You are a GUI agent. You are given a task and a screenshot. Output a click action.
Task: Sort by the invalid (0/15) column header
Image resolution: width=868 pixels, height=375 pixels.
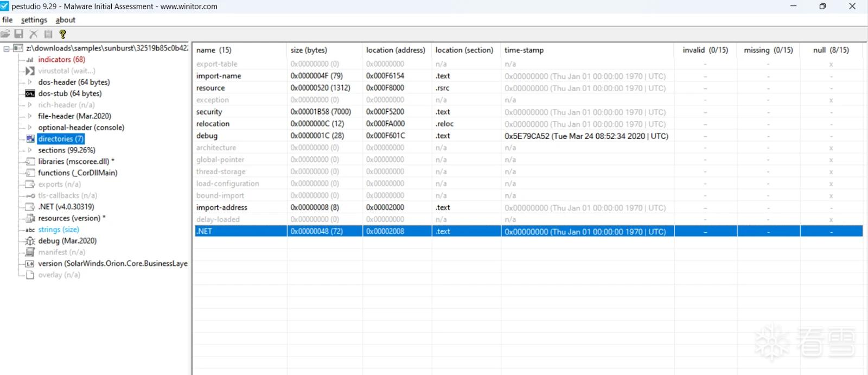pyautogui.click(x=705, y=50)
